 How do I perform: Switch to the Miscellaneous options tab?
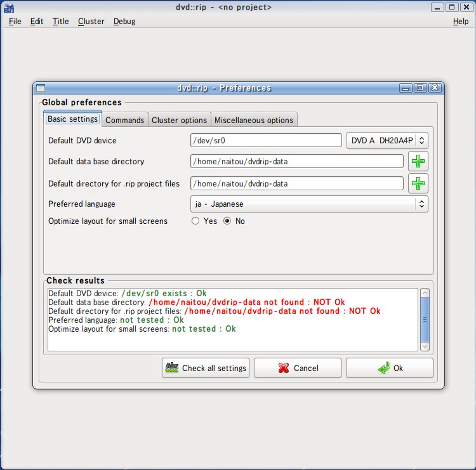(254, 120)
